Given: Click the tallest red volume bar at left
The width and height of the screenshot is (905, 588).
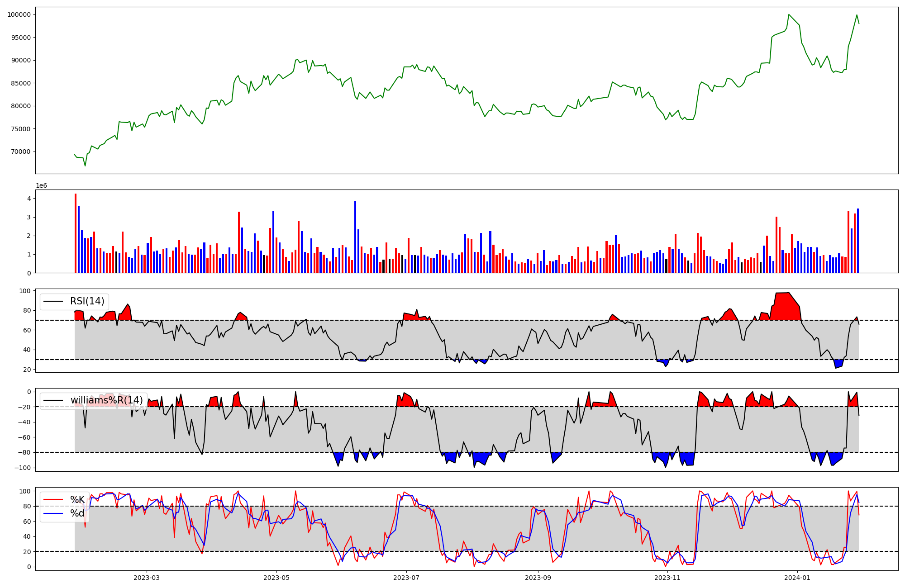Looking at the screenshot, I should tap(76, 233).
